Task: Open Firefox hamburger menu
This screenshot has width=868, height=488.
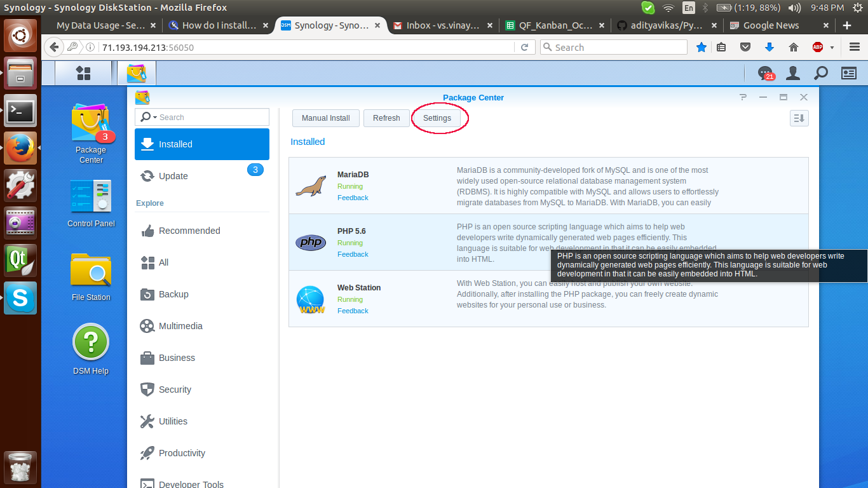Action: click(x=854, y=47)
